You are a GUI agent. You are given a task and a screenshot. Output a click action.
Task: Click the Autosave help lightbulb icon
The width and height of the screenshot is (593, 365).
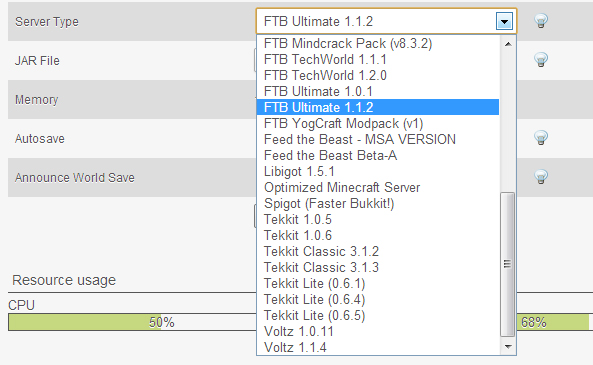(x=541, y=137)
